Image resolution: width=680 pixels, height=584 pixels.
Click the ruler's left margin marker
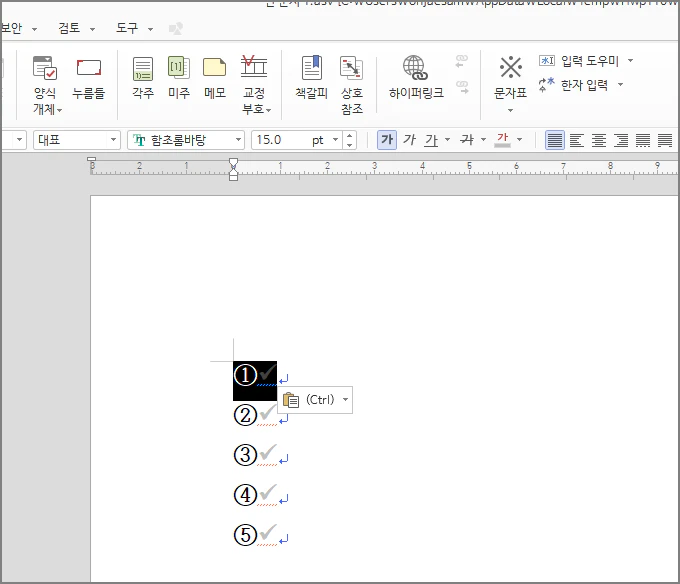coord(92,160)
